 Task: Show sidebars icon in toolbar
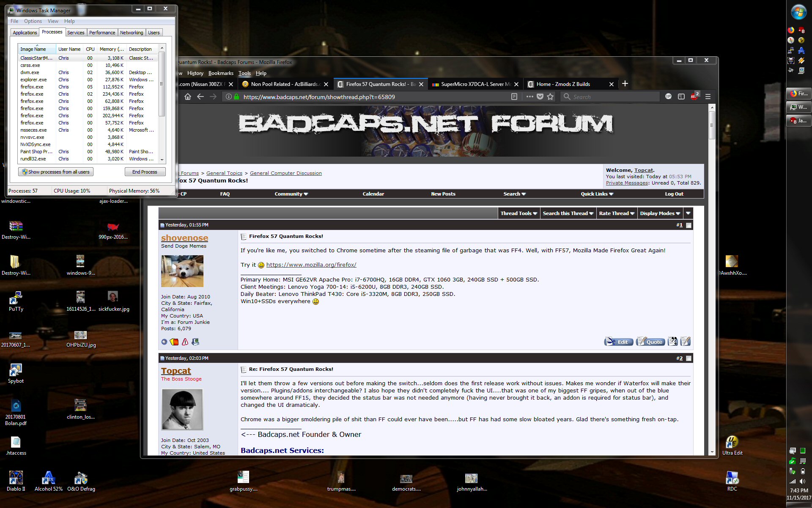[681, 97]
